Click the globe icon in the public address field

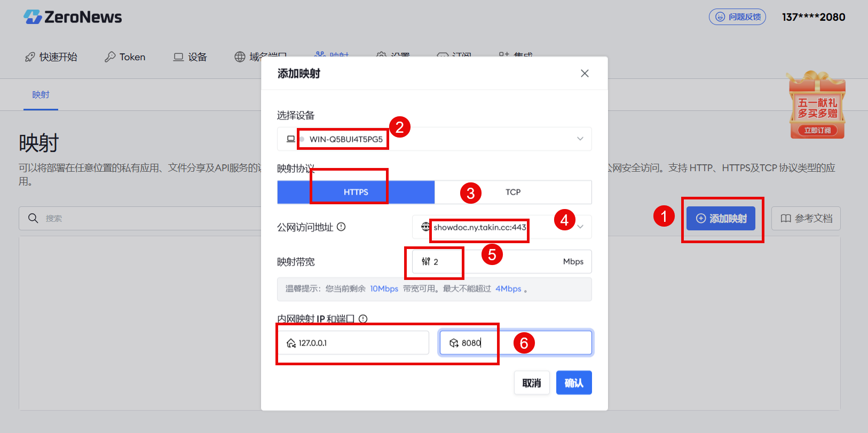tap(425, 227)
